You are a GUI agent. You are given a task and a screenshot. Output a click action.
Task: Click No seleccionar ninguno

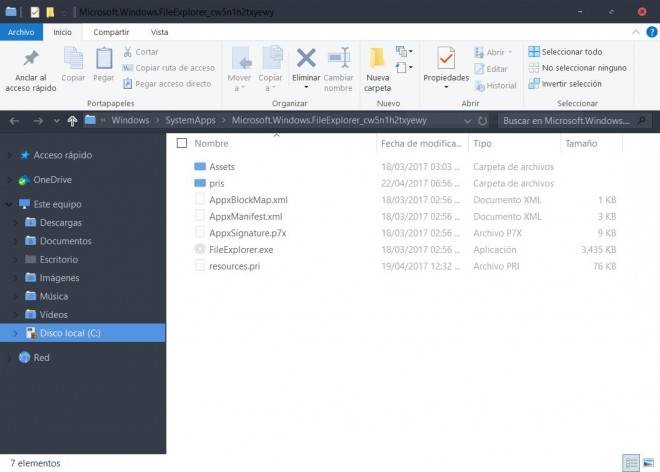tap(578, 68)
